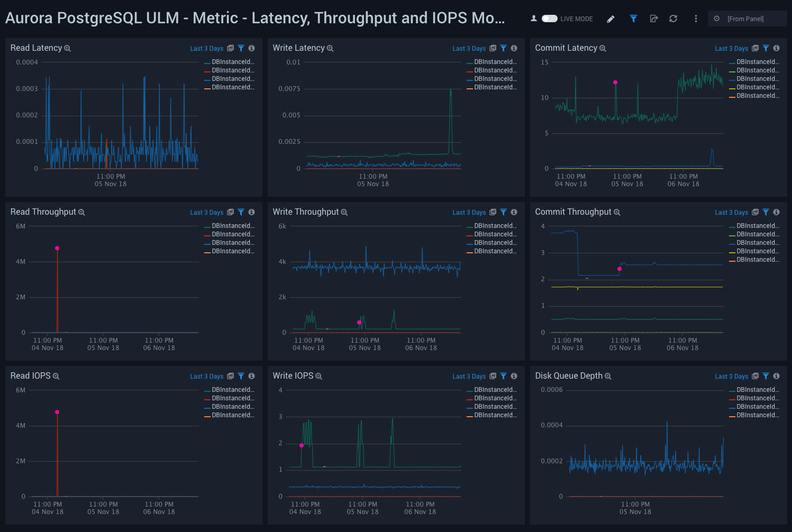The image size is (792, 532).
Task: Toggle the LIVE MODE switch
Action: pos(549,17)
